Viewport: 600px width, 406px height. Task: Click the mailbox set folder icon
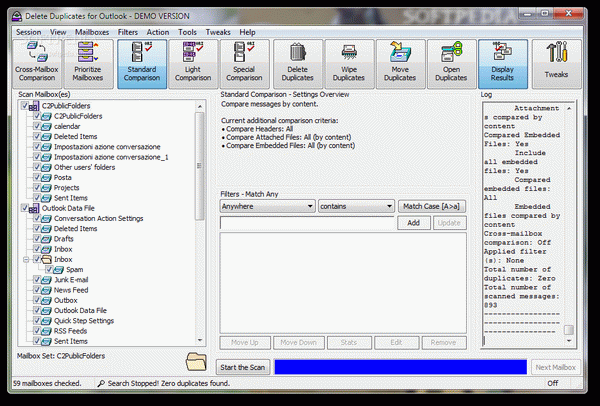tap(196, 362)
